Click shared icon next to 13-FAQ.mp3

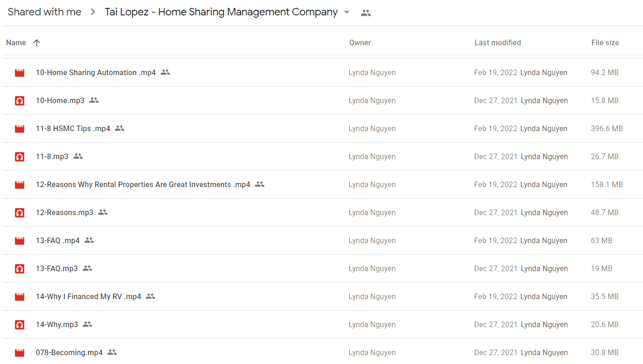click(x=87, y=268)
